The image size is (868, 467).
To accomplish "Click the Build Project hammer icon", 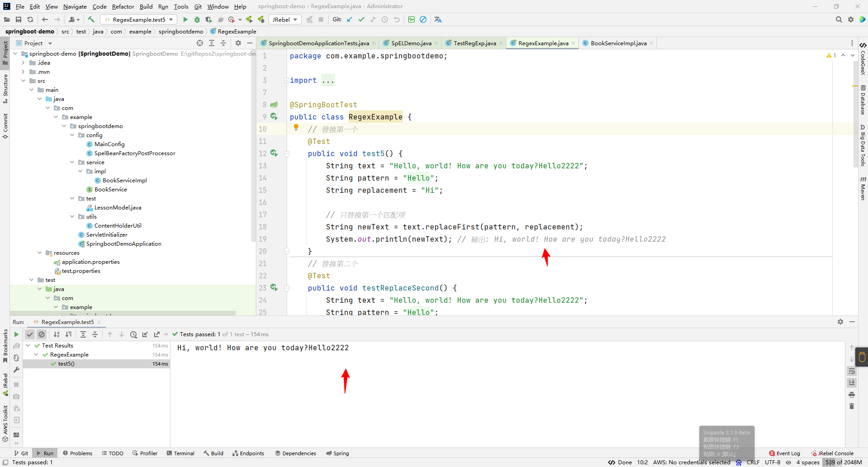I will click(x=91, y=19).
